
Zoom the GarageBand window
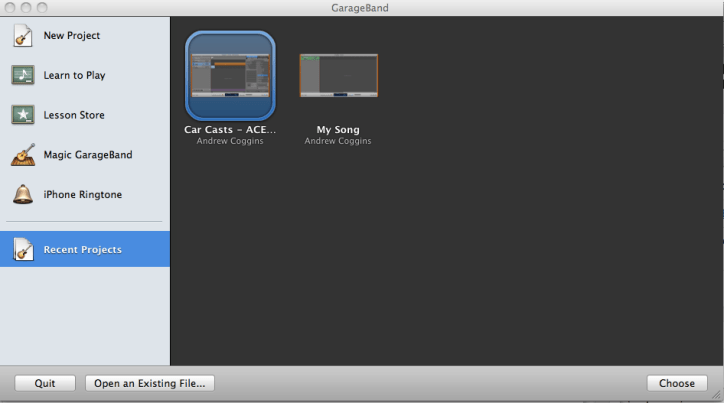point(42,7)
